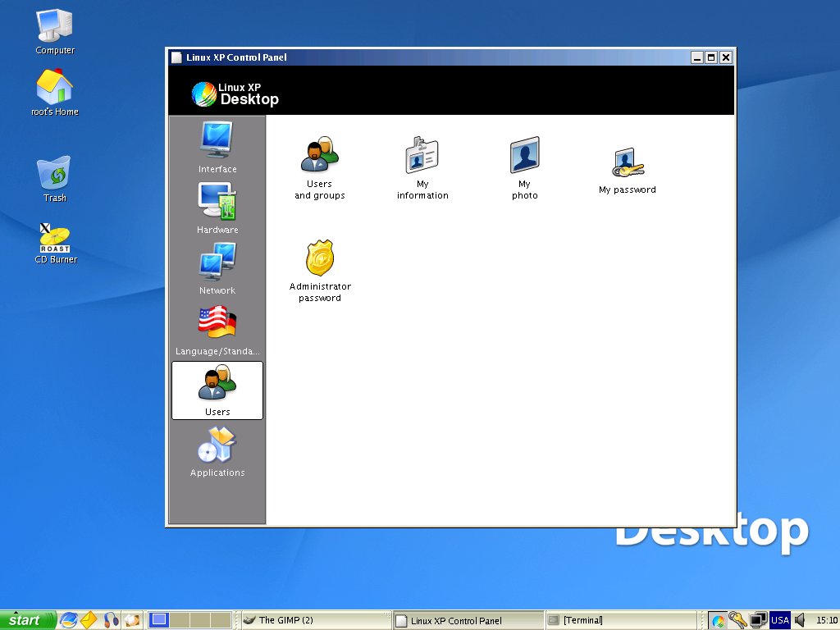
Task: Select Network category in sidebar
Action: [x=217, y=268]
